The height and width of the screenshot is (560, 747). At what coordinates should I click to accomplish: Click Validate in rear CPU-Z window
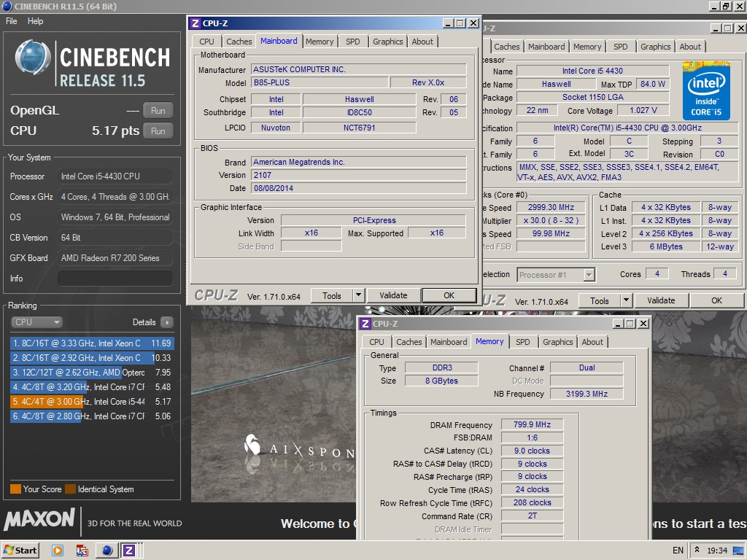pos(661,300)
